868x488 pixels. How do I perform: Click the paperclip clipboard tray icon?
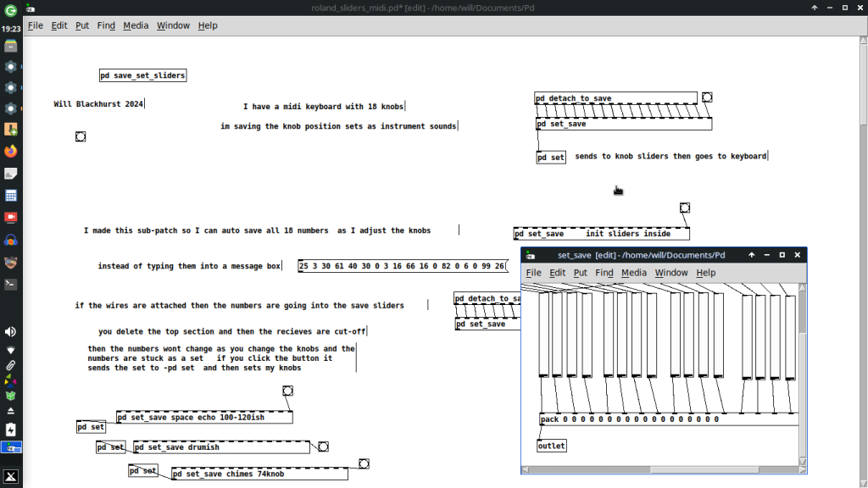point(10,365)
